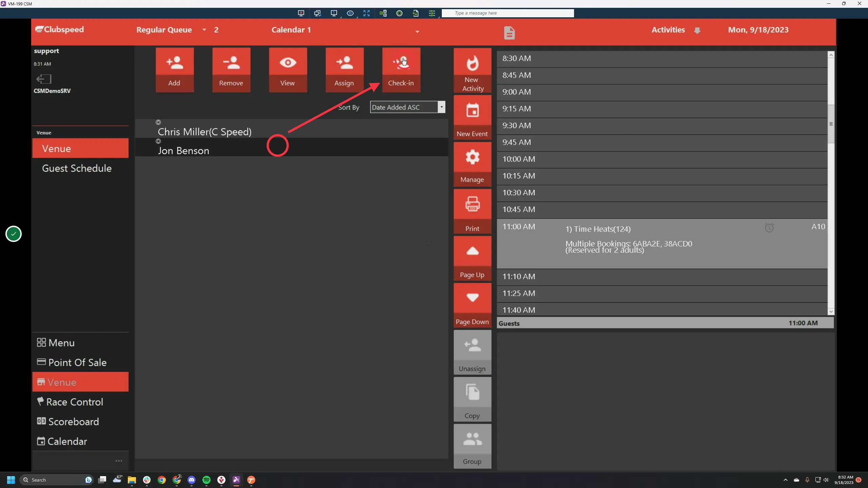
Task: Expand the Calendar 1 dropdown arrow
Action: (x=417, y=32)
